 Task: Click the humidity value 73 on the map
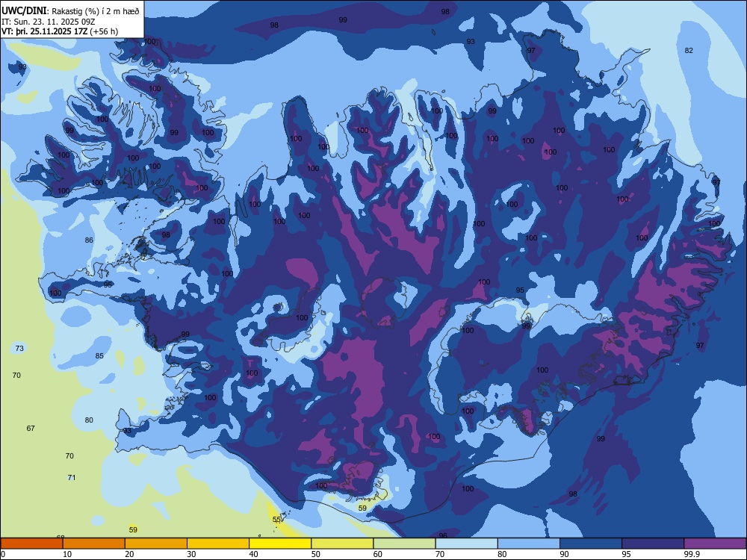(x=19, y=349)
